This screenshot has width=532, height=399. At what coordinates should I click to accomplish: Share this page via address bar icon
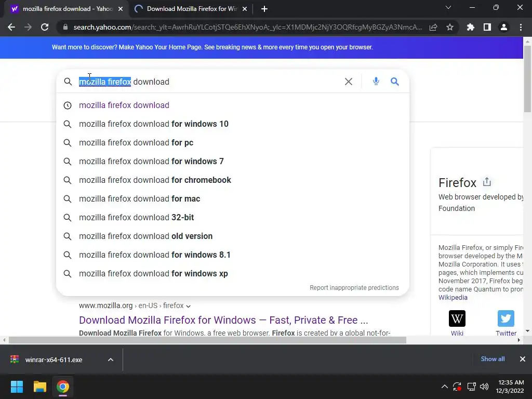433,27
